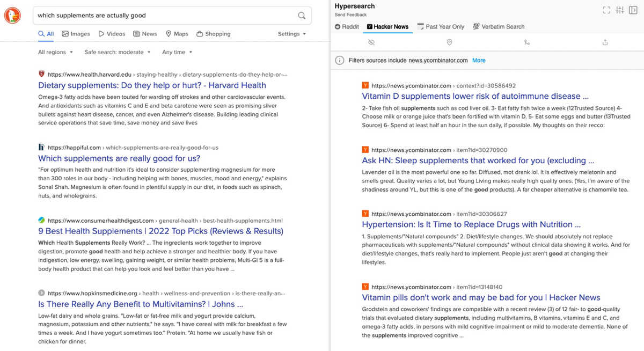Click the consumerhealthdigest.com URL line

pyautogui.click(x=165, y=220)
